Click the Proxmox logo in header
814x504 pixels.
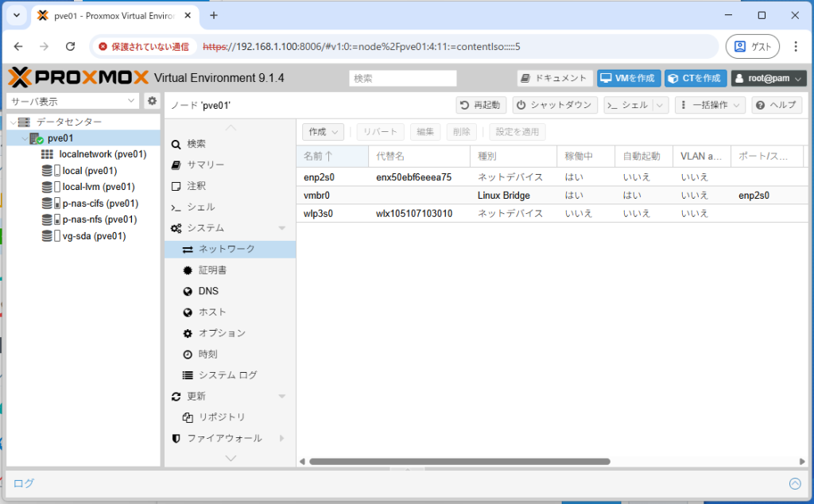[x=78, y=78]
